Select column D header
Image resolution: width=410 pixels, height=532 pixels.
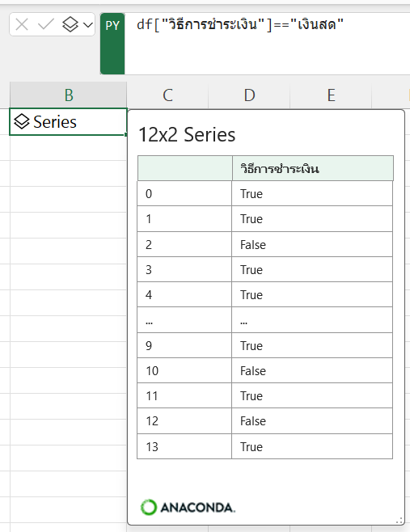click(x=249, y=95)
